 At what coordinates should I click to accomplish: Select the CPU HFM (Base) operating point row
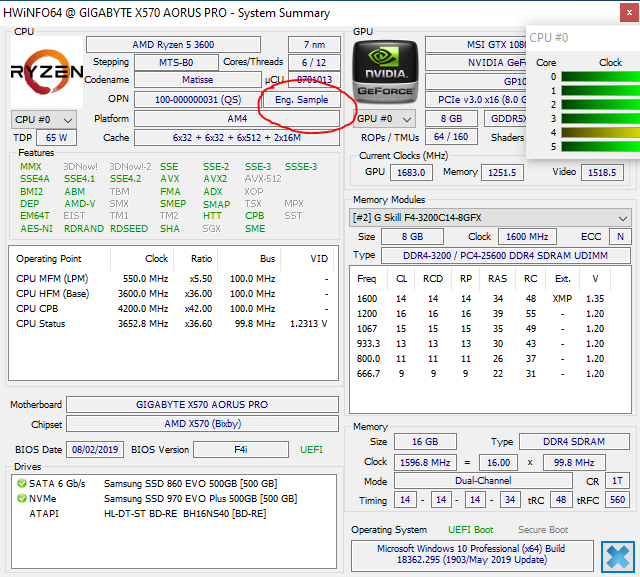pyautogui.click(x=172, y=294)
